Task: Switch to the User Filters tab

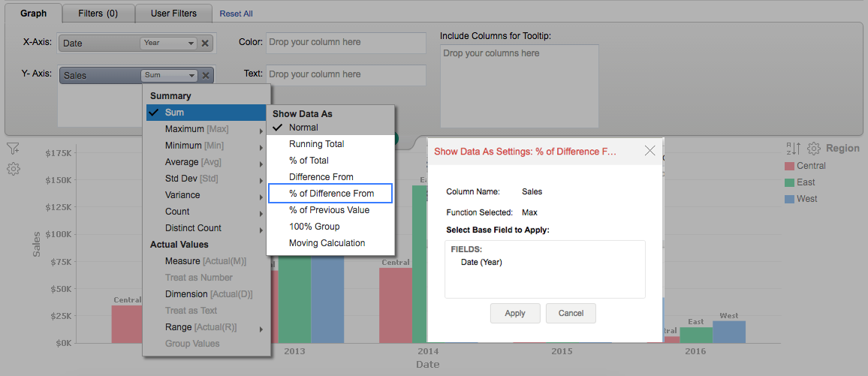Action: 173,13
